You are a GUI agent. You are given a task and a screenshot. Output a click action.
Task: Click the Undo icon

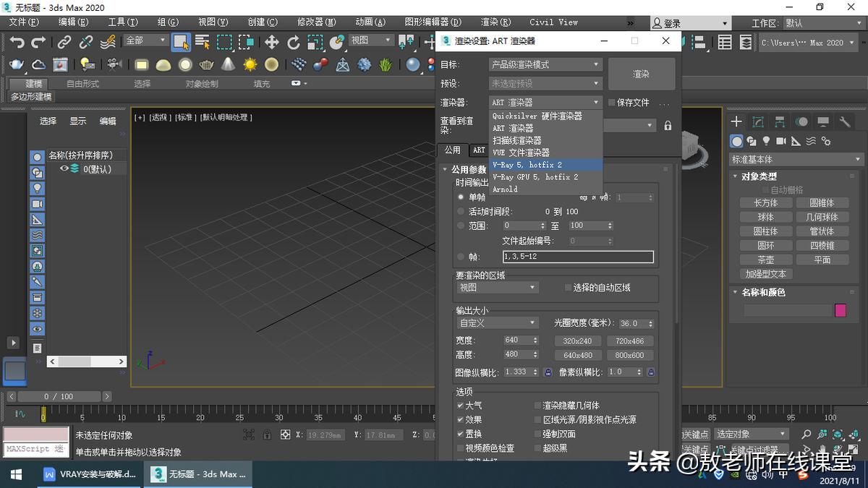16,42
